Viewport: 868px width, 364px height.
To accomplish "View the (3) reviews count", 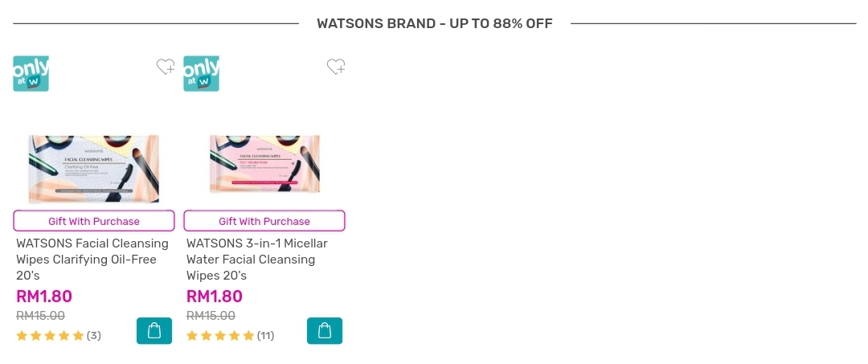I will click(94, 336).
